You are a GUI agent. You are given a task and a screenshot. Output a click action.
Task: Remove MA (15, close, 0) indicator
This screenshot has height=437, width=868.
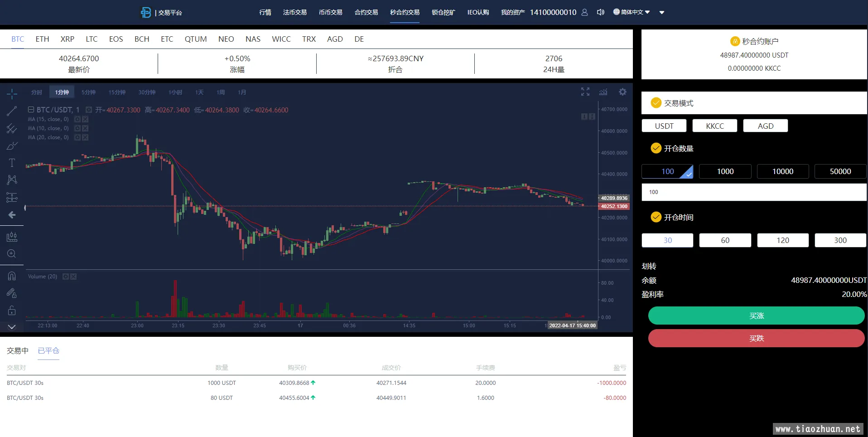[x=85, y=119]
